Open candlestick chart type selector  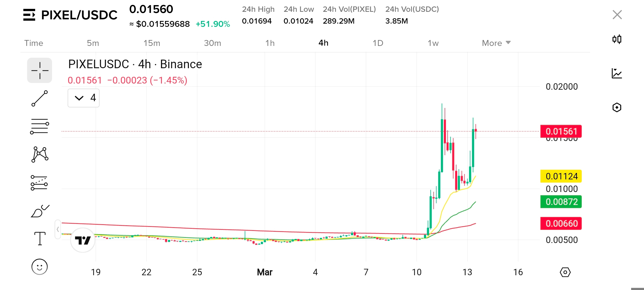tap(617, 39)
